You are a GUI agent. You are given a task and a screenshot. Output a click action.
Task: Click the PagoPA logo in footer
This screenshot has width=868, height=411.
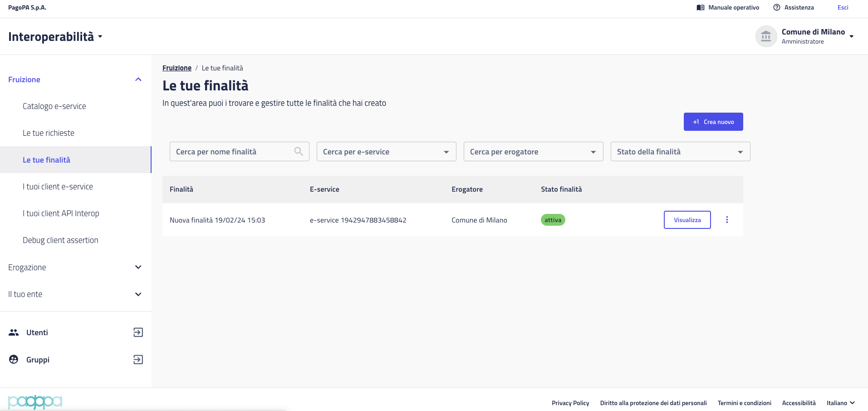pyautogui.click(x=35, y=402)
